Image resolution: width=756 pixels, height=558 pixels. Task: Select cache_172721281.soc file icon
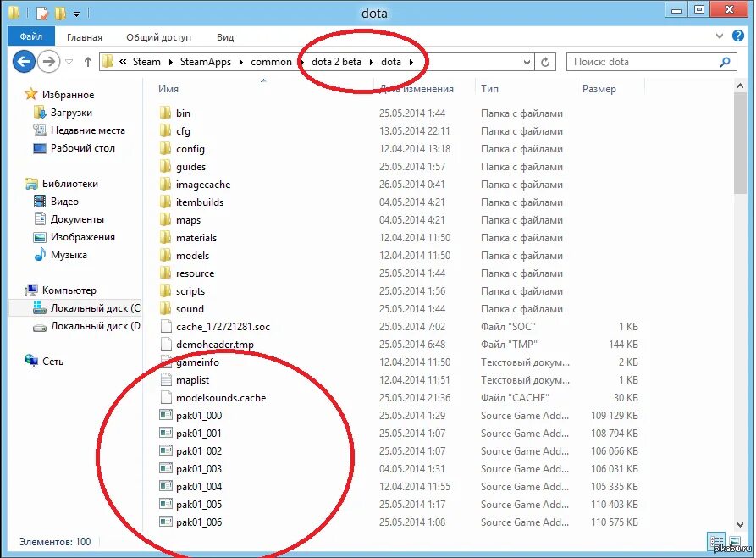166,327
